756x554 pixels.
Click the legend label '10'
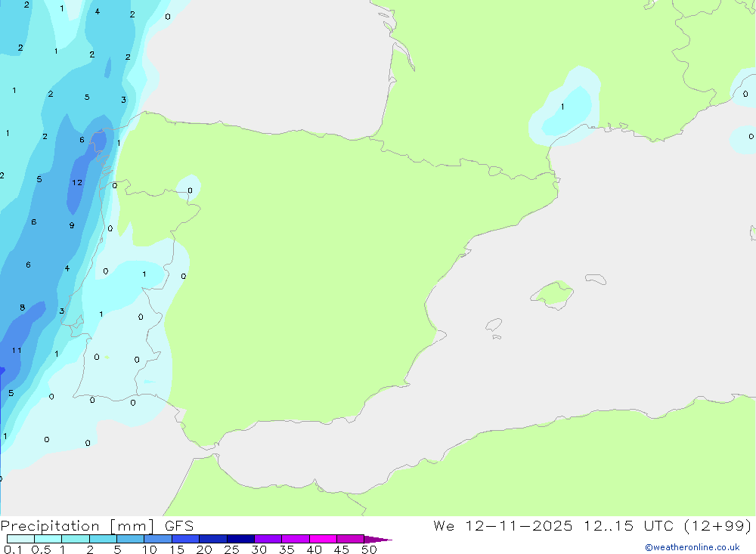tap(150, 549)
